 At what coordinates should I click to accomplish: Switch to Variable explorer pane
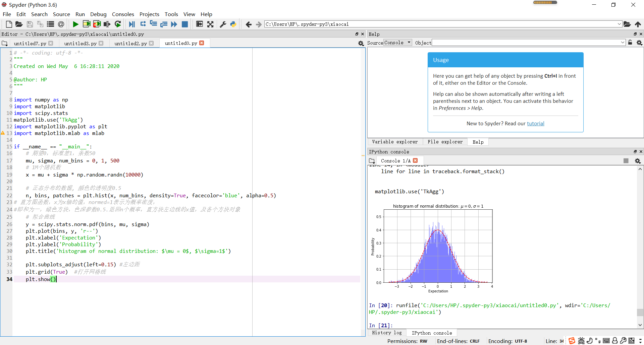pyautogui.click(x=395, y=142)
